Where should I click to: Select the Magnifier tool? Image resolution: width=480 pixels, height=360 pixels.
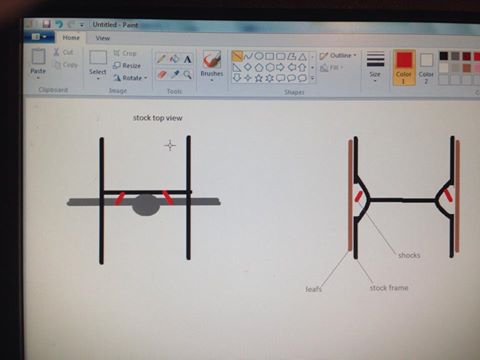188,74
